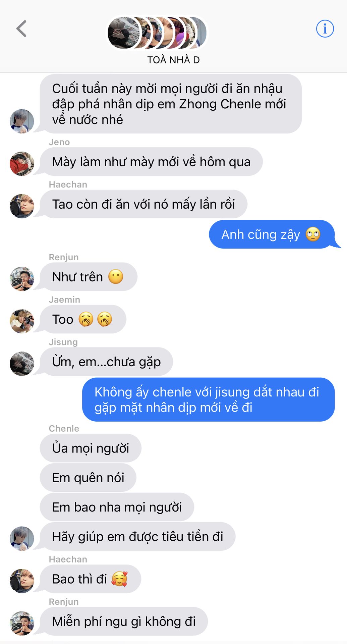Tap Haechan's avatar beside 'Tao còn đi ăn'

(22, 206)
